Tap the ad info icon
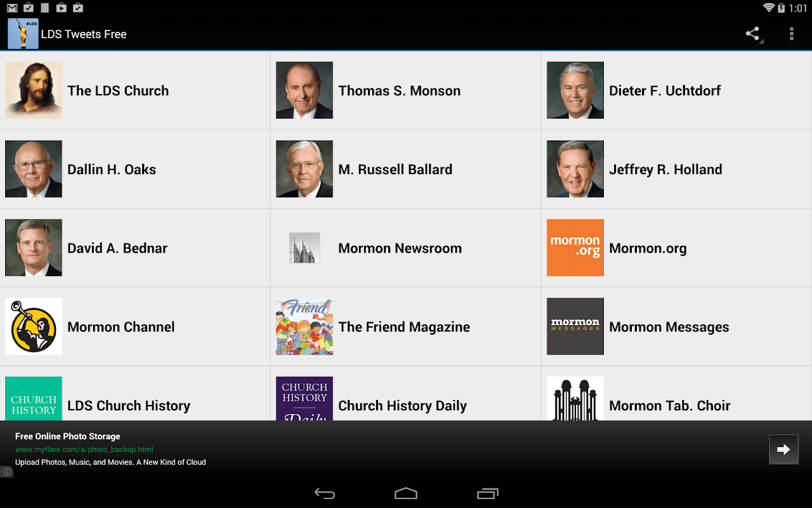812x508 pixels. click(x=6, y=472)
